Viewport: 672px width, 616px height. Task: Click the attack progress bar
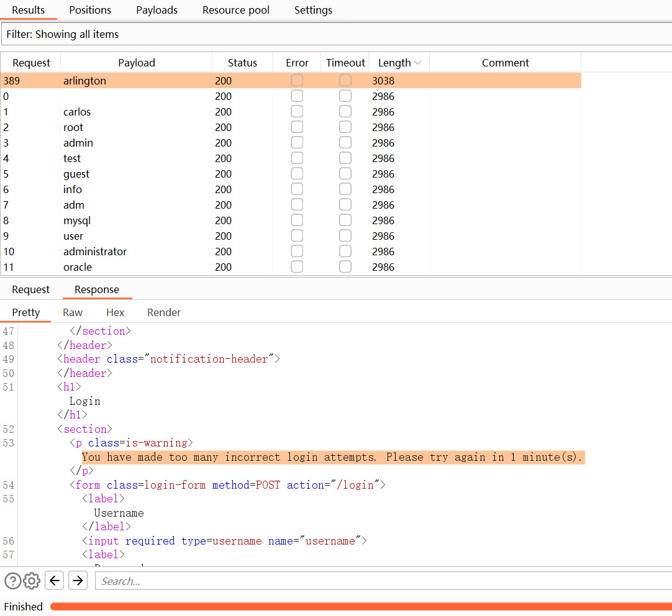point(360,607)
